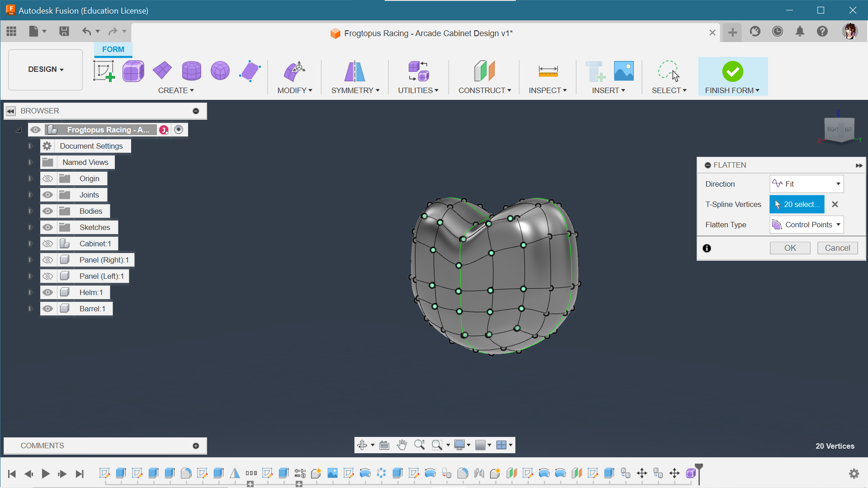Click the Insert derive icon

[x=595, y=71]
